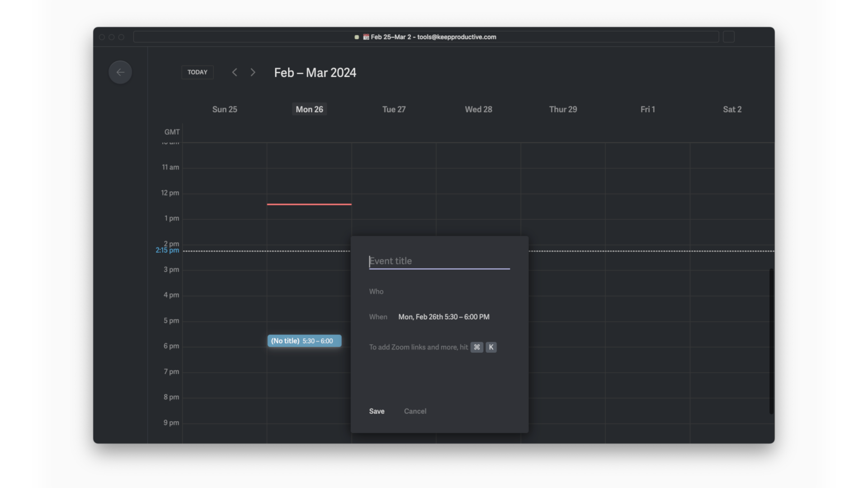Viewport: 868px width, 488px height.
Task: Save the new event
Action: point(377,411)
